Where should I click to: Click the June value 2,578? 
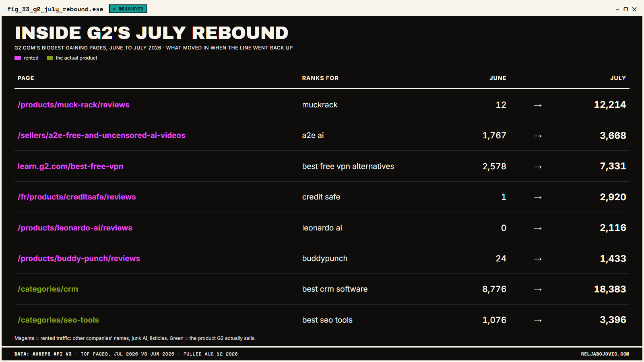point(494,166)
